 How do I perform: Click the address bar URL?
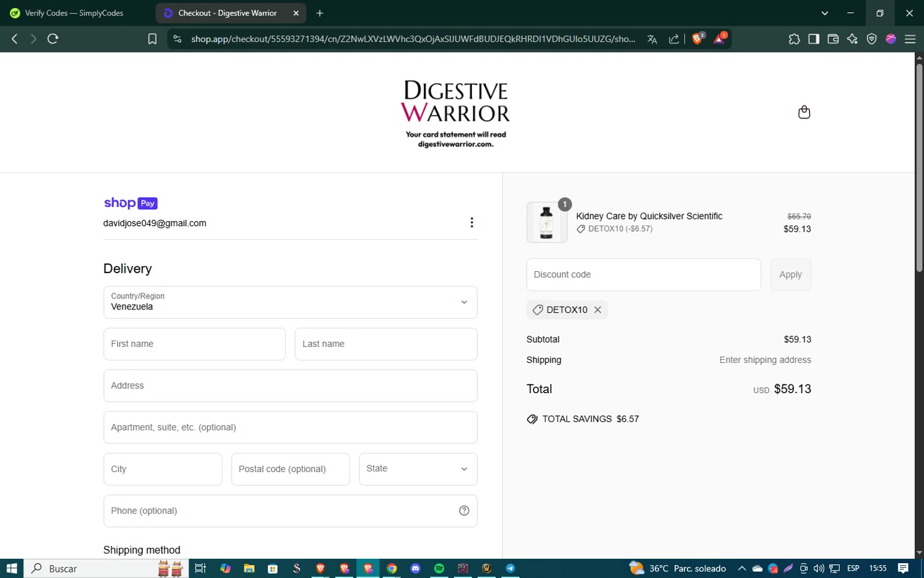pyautogui.click(x=413, y=39)
